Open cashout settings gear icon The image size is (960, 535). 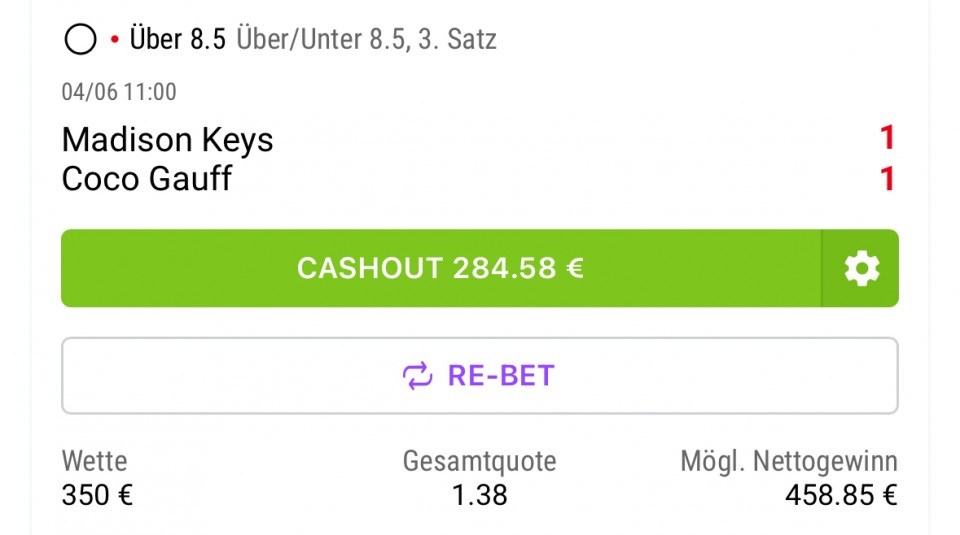[x=861, y=268]
